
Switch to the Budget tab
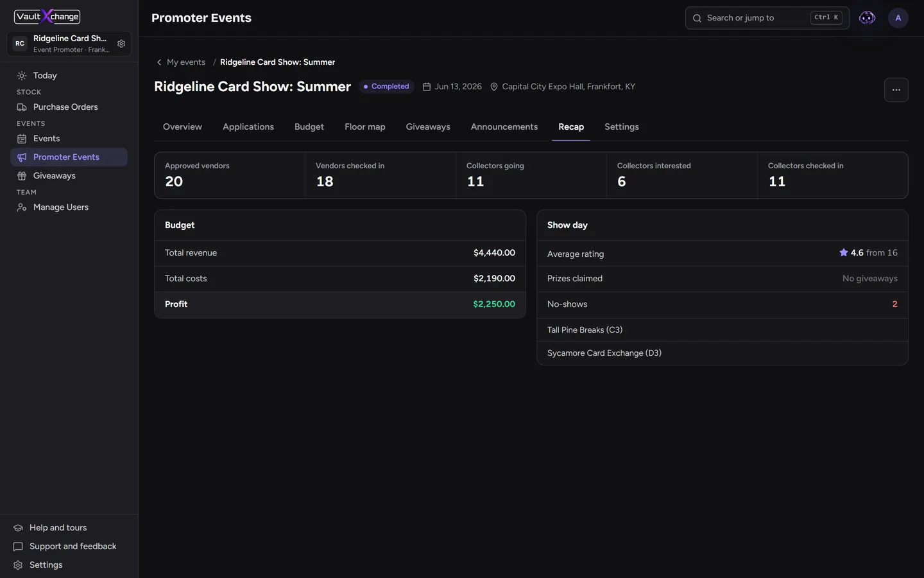tap(309, 127)
